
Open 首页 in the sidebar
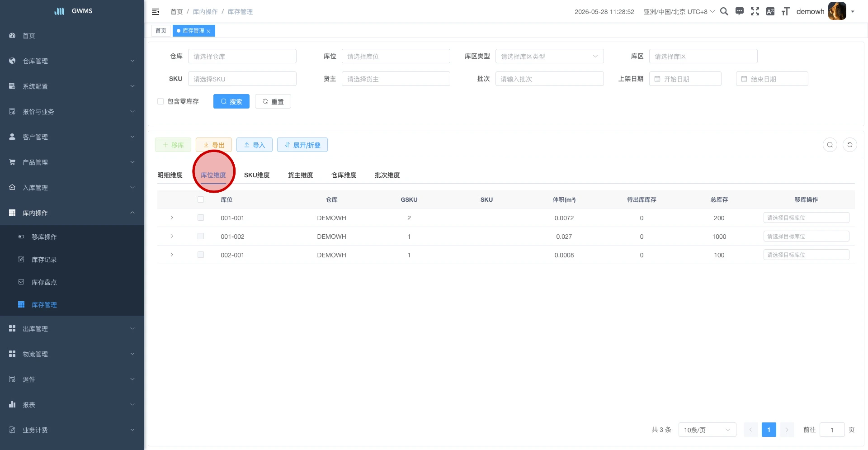pos(72,36)
